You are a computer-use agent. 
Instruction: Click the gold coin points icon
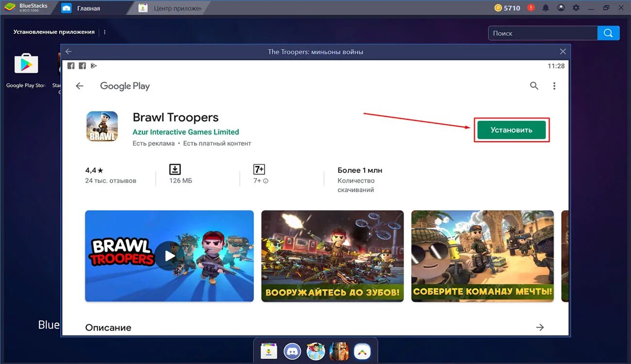click(498, 8)
